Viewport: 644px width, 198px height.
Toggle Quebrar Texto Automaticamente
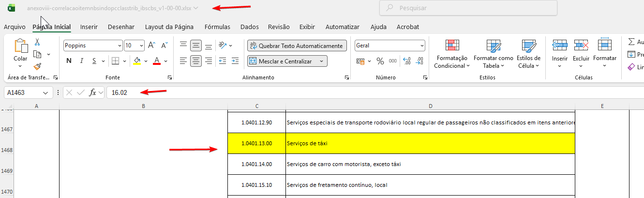pyautogui.click(x=297, y=46)
